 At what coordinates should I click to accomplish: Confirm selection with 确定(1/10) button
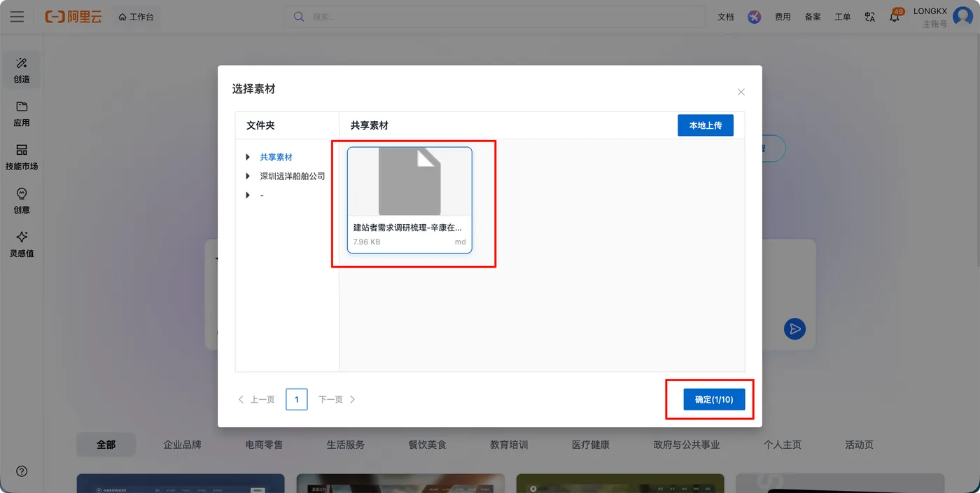(714, 399)
